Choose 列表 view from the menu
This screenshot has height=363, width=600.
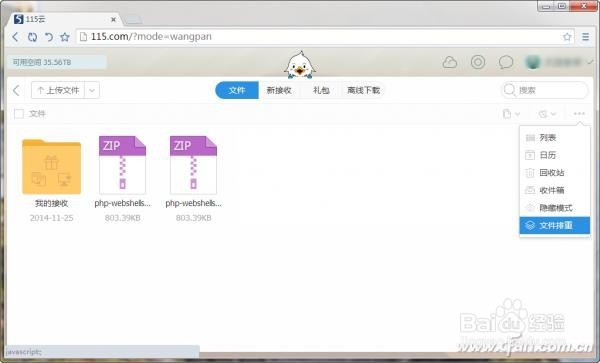pos(554,138)
